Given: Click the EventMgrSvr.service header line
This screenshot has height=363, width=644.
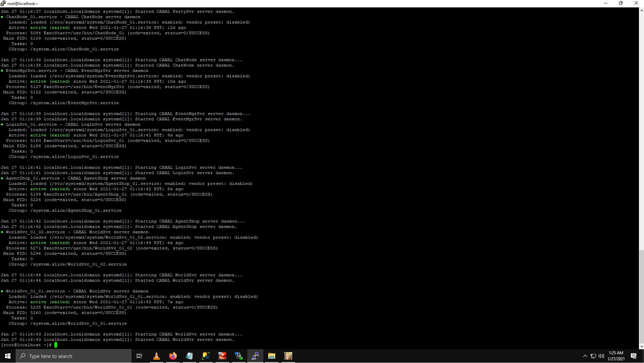Looking at the screenshot, I should click(74, 70).
